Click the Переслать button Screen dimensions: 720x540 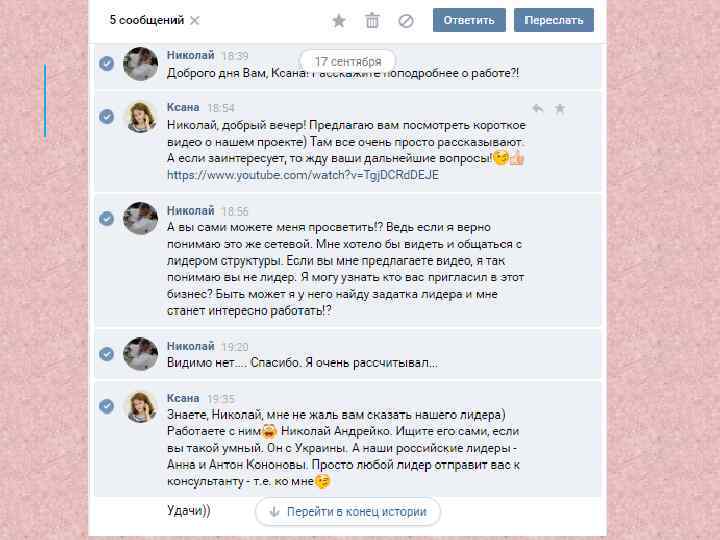click(553, 20)
